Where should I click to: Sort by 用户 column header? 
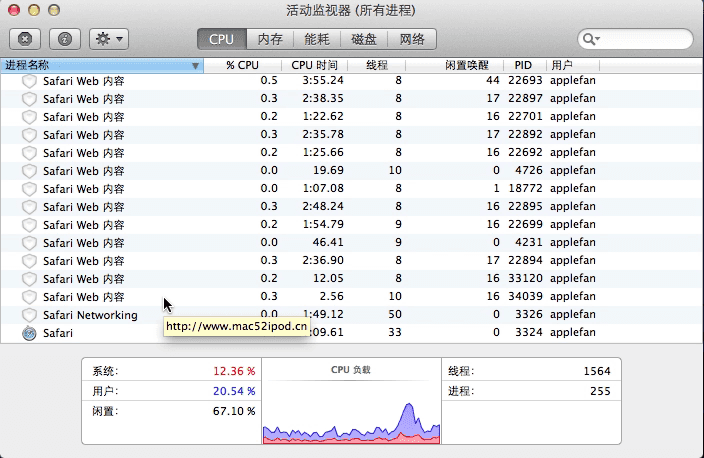coord(572,65)
